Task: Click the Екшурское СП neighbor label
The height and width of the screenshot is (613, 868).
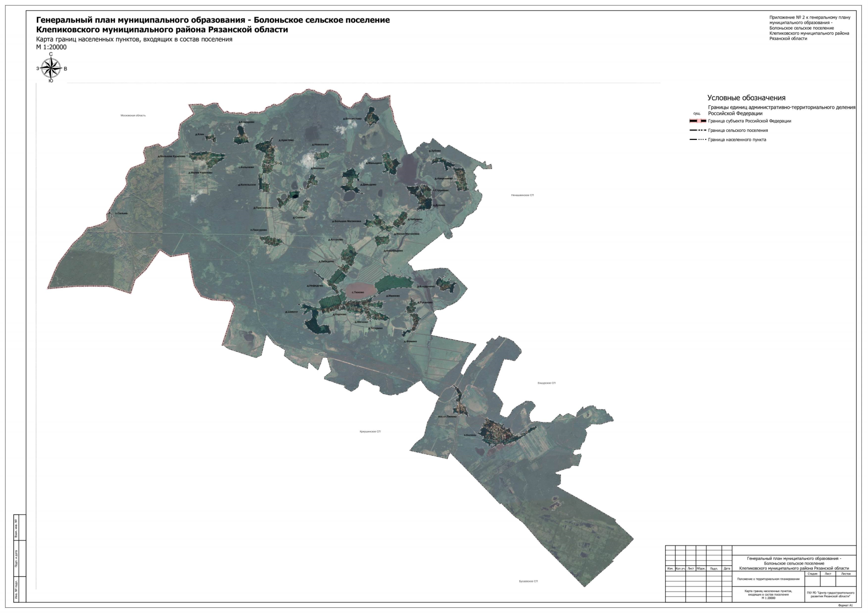Action: pyautogui.click(x=546, y=383)
